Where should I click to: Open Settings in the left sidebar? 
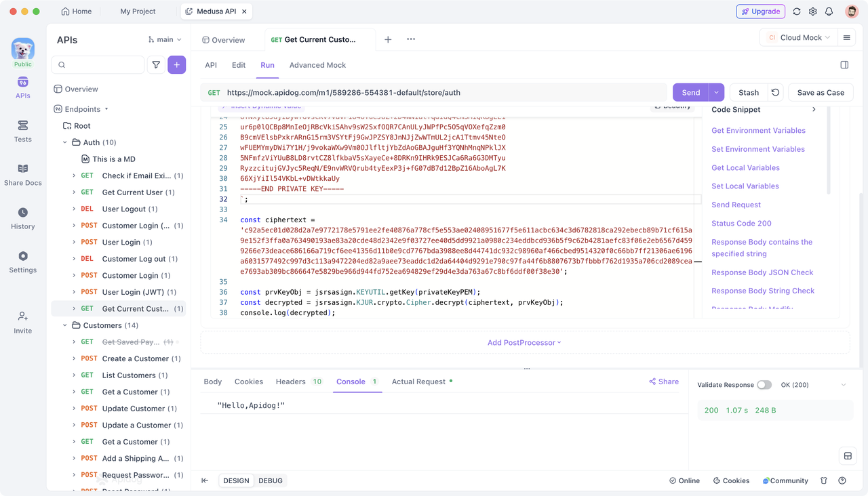pyautogui.click(x=22, y=262)
